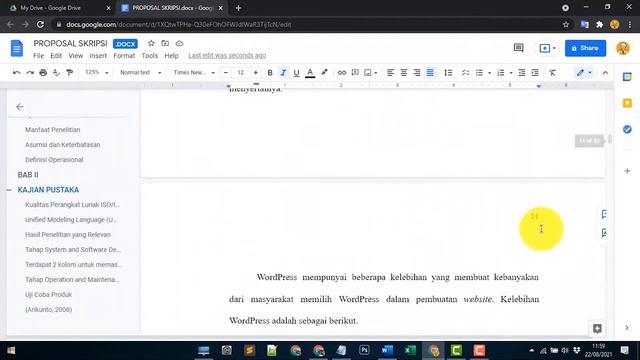Open the text color picker
This screenshot has width=640, height=360.
coord(310,73)
